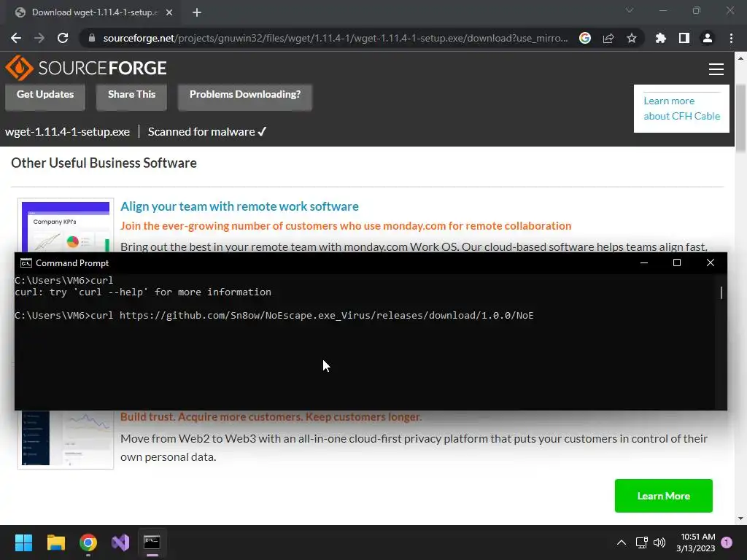Viewport: 747px width, 560px height.
Task: Switch to Chrome from the taskbar
Action: pos(88,542)
